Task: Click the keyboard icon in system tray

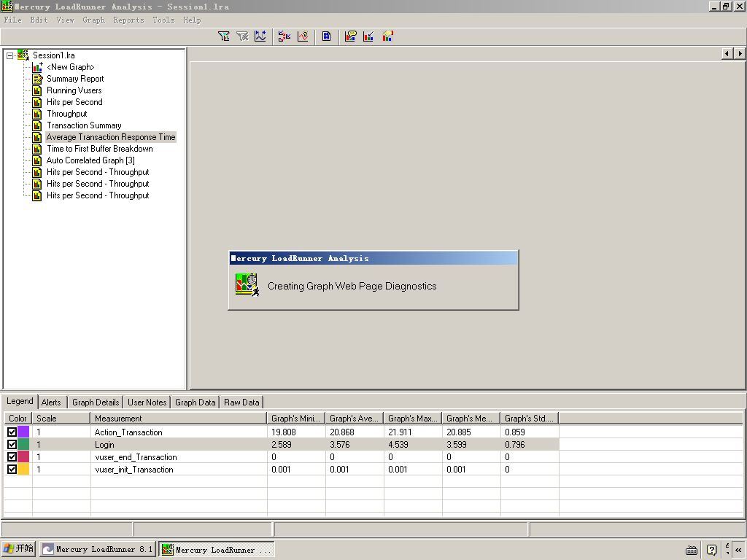Action: click(692, 550)
